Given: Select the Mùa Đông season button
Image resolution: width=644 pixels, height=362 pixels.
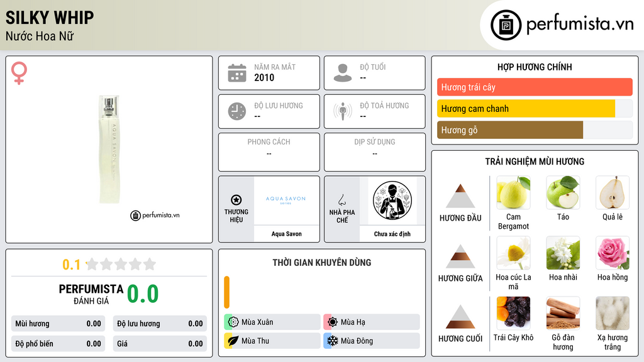Looking at the screenshot, I should pos(372,341).
